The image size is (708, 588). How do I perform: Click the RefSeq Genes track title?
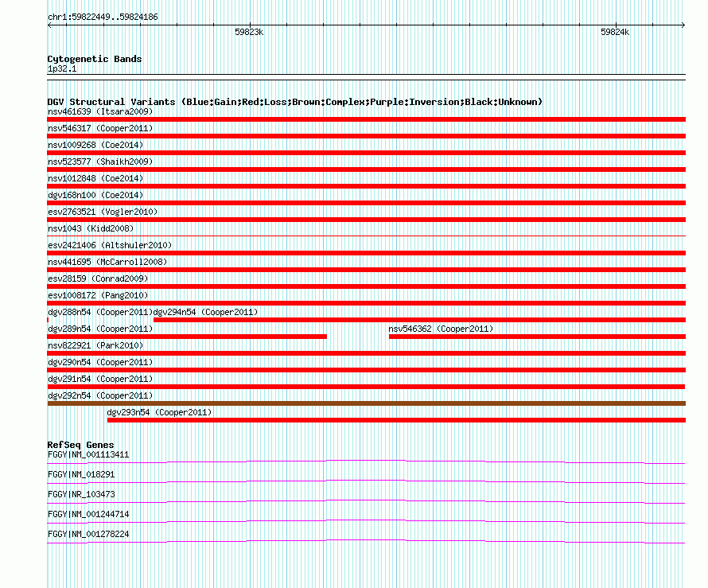pos(80,445)
